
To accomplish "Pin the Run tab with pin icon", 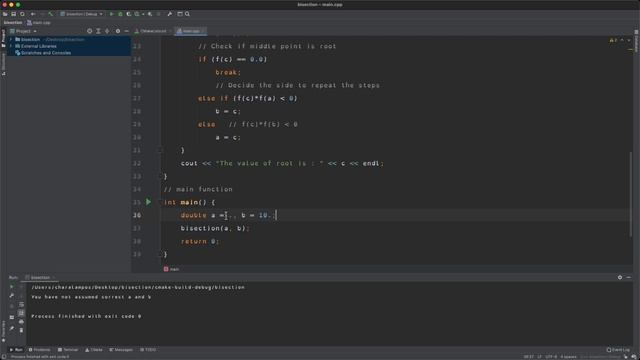I will (x=11, y=329).
